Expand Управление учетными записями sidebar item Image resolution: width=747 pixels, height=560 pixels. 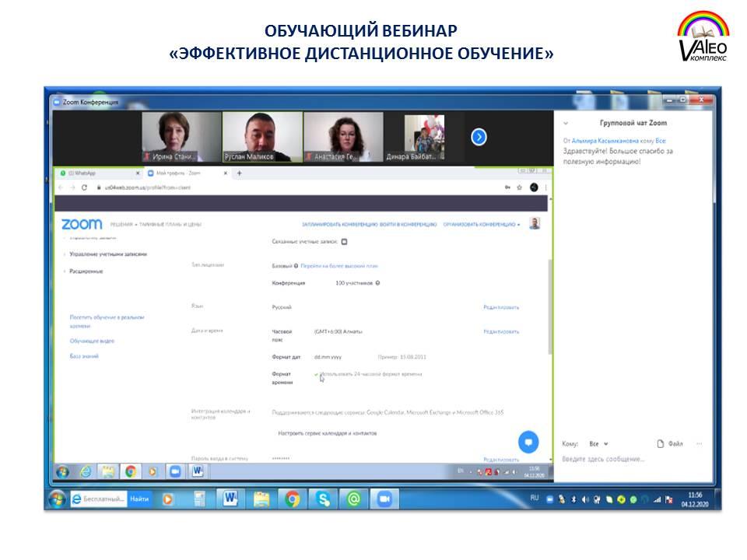pos(107,254)
